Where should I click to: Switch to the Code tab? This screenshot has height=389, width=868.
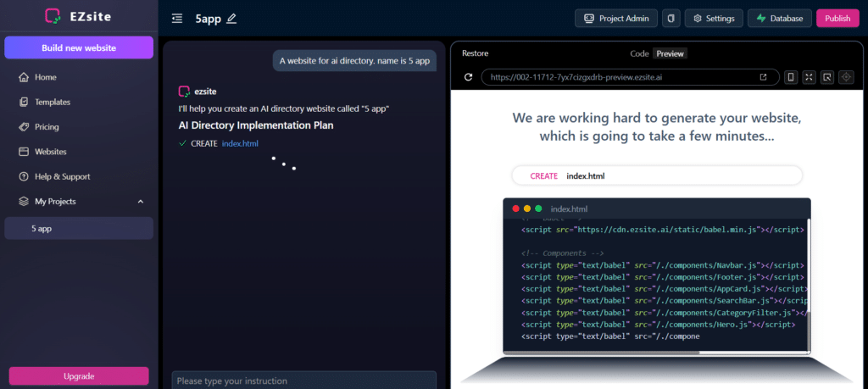click(x=639, y=53)
